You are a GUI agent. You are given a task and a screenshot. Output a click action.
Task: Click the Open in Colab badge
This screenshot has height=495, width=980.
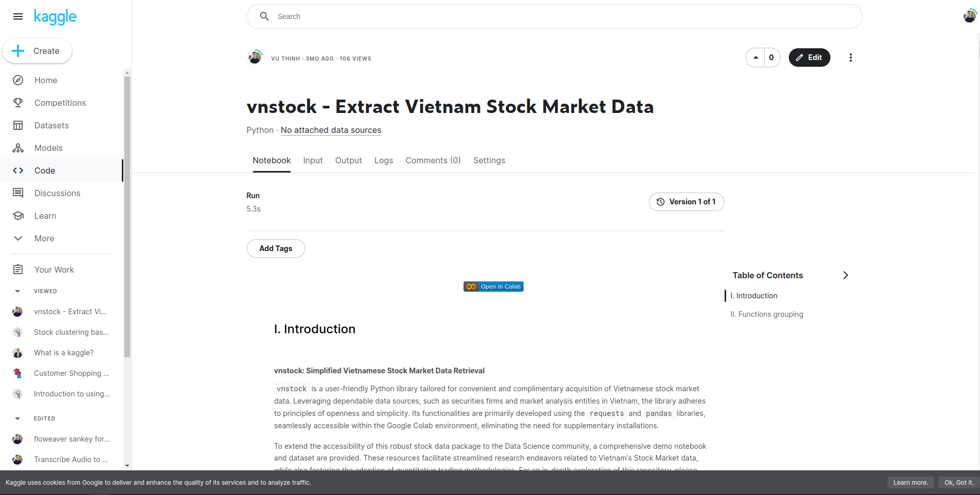pos(493,287)
